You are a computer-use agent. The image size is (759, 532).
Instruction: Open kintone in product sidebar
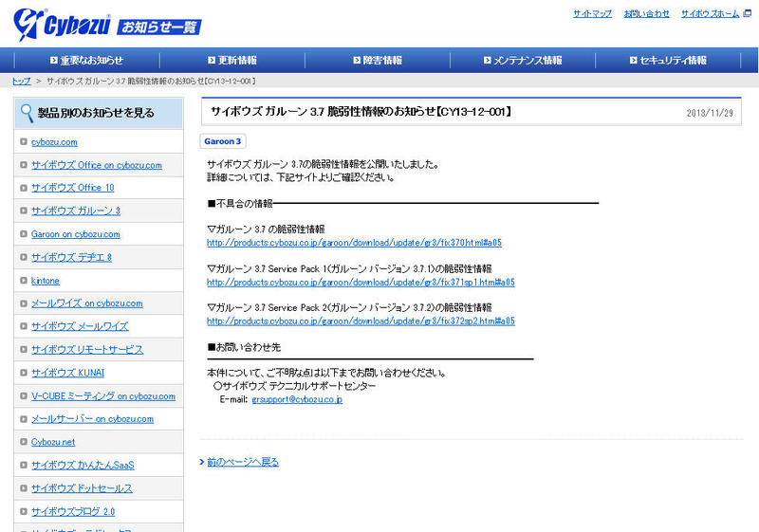(46, 281)
